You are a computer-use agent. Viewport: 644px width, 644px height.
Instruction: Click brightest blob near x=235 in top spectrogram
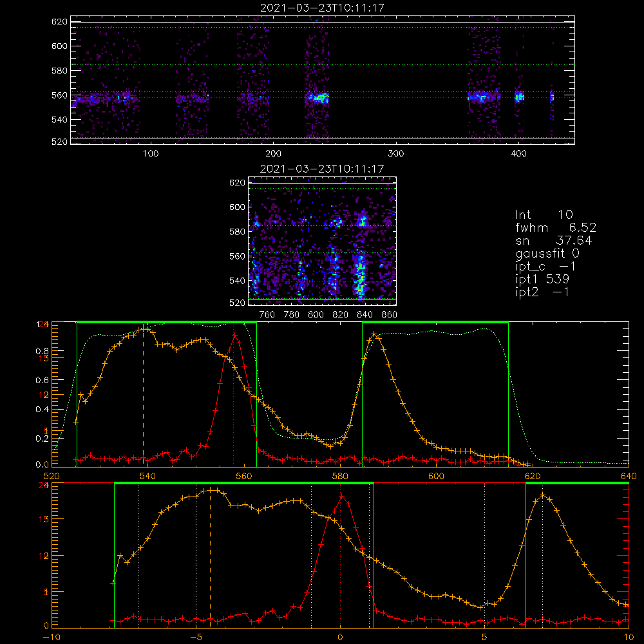click(319, 98)
